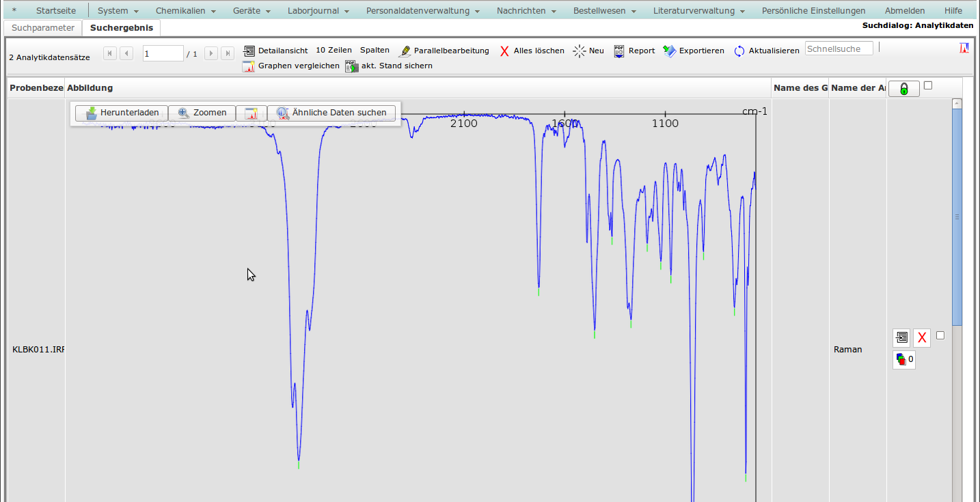Delete the KLBK011 row with red X
Viewport: 980px width, 502px height.
[922, 337]
